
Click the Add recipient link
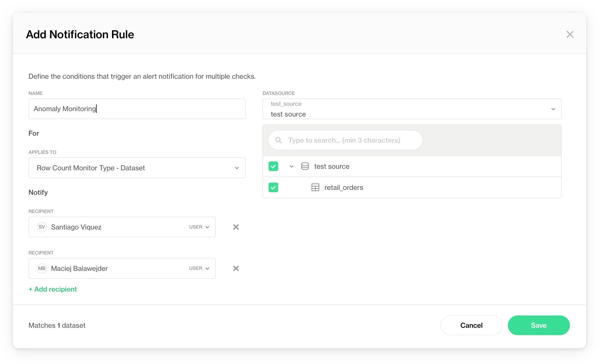coord(53,289)
